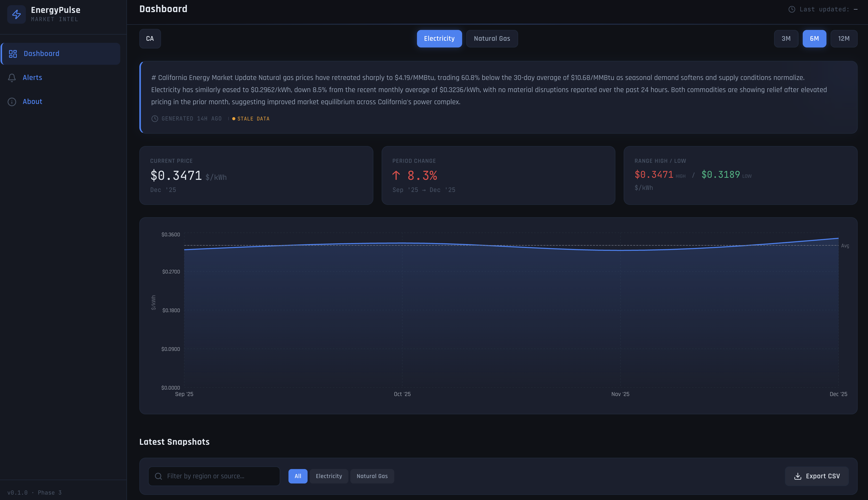Click the clock icon next to Generated 14h ago

click(155, 118)
